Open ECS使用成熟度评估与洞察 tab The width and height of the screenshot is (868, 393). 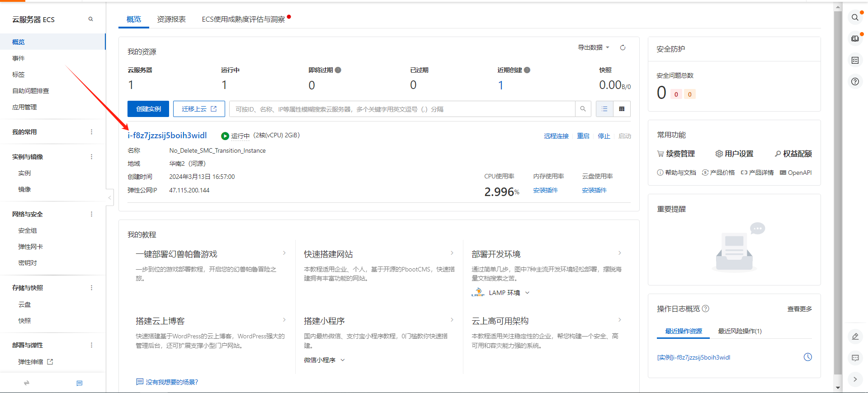[244, 19]
